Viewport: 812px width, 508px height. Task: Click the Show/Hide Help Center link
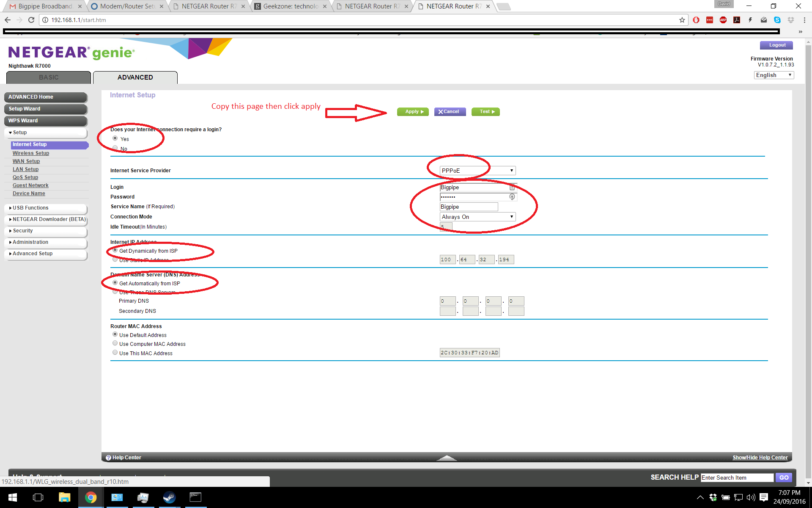760,458
